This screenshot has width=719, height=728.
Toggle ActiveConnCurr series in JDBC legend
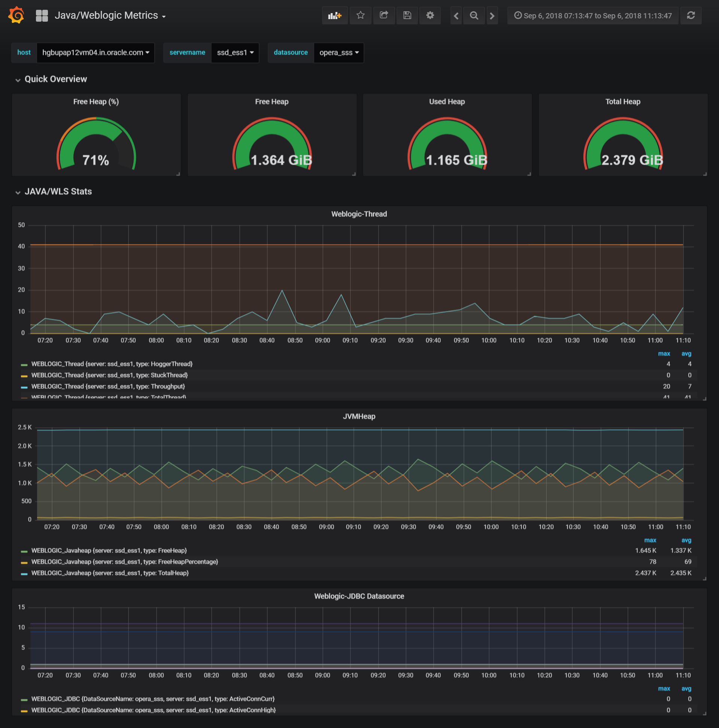point(152,699)
